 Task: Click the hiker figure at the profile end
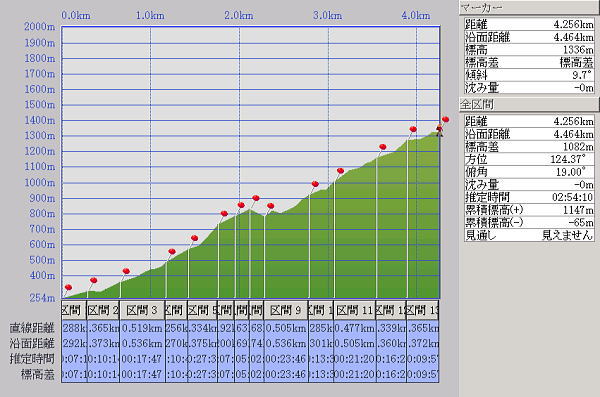439,130
